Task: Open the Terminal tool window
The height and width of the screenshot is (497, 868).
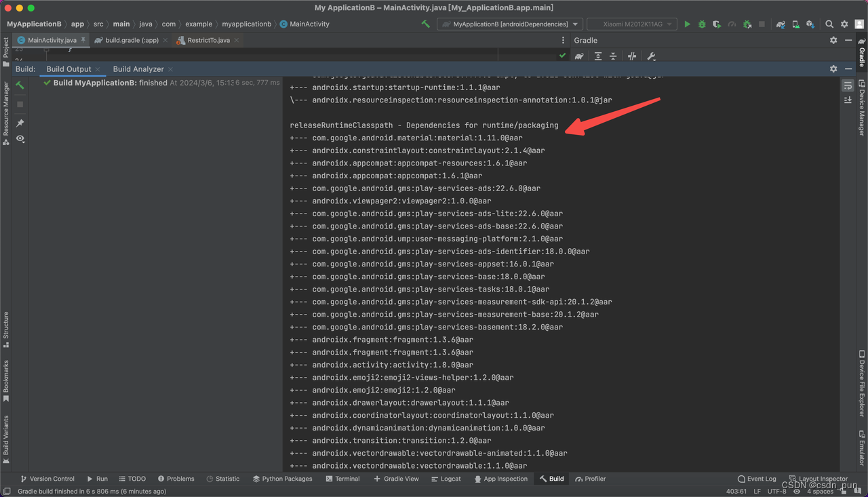Action: (342, 479)
